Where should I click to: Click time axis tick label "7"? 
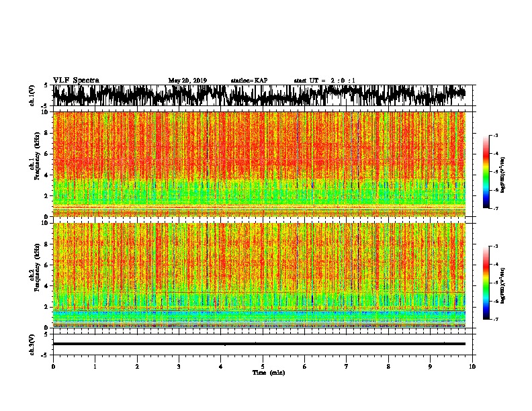pyautogui.click(x=347, y=367)
